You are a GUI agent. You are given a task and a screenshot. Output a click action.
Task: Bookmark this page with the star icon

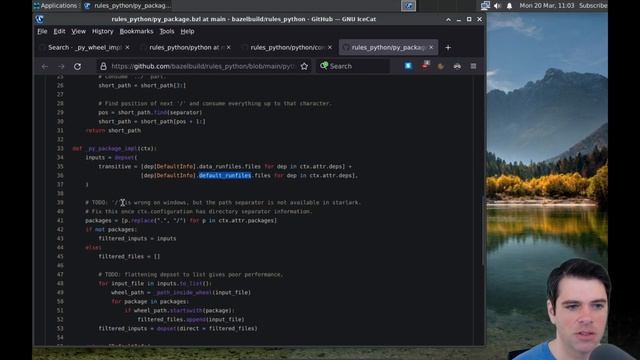pyautogui.click(x=304, y=66)
